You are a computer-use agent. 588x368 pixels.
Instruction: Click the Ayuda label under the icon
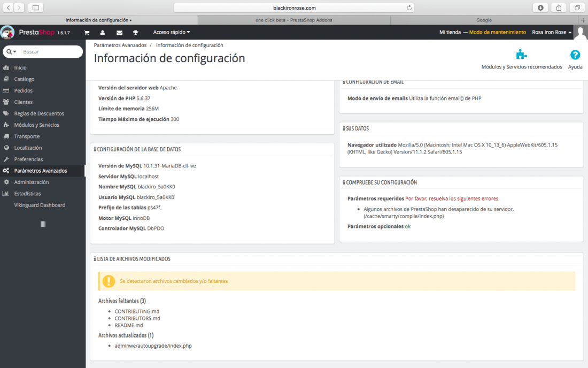[575, 67]
